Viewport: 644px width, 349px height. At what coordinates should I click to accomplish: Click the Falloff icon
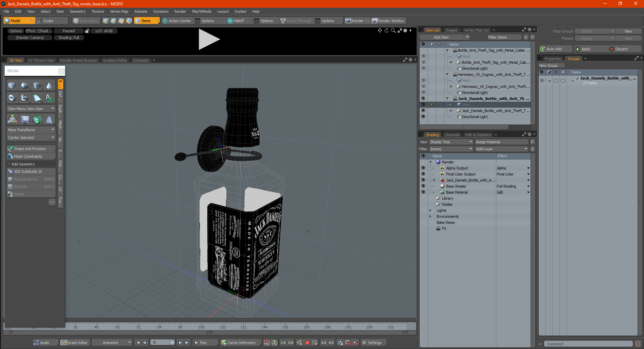coord(230,21)
